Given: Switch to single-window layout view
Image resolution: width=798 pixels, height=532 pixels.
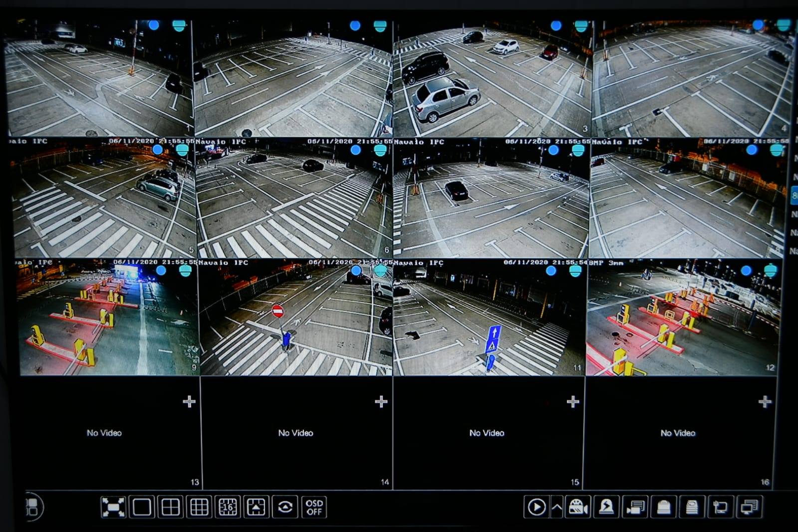Looking at the screenshot, I should (142, 508).
